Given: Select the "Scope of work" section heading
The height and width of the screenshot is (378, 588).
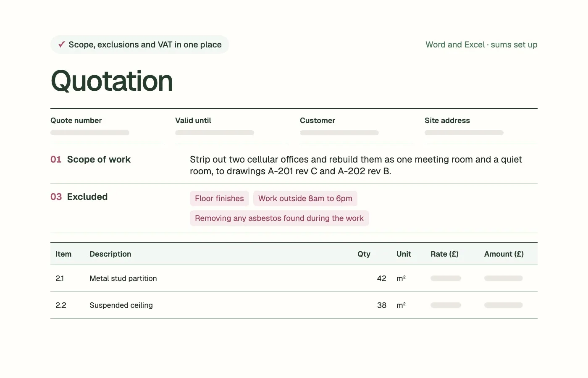Looking at the screenshot, I should pyautogui.click(x=99, y=159).
